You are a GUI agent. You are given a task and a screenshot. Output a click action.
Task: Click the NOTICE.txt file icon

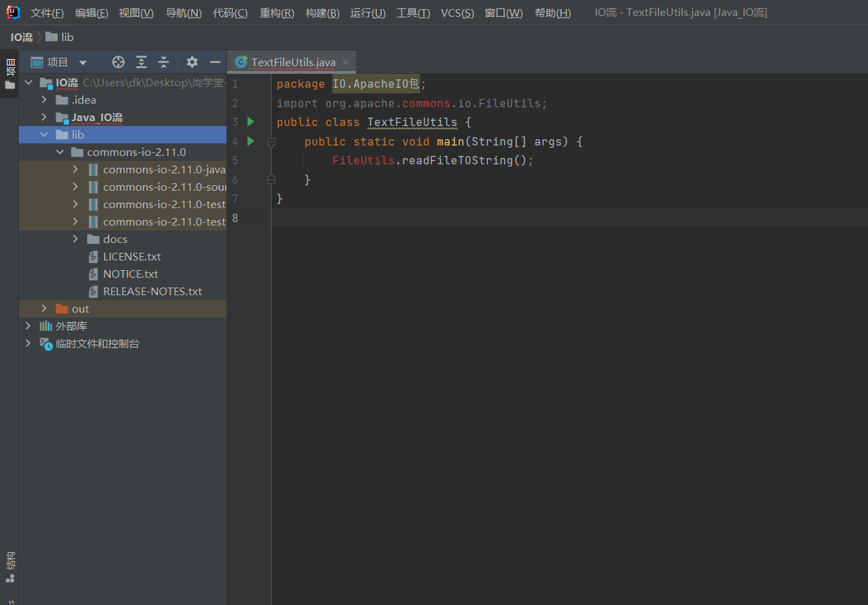coord(93,274)
